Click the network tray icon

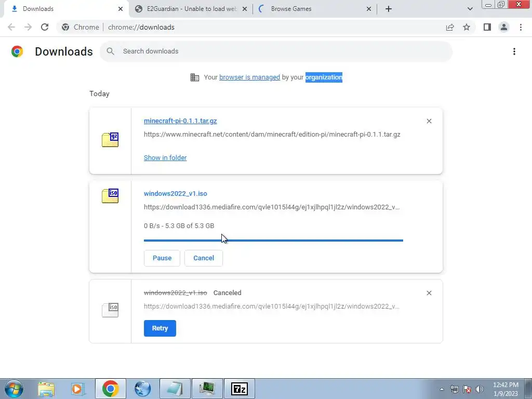[x=454, y=389]
